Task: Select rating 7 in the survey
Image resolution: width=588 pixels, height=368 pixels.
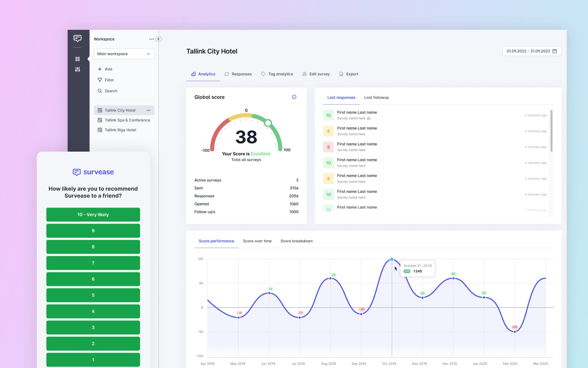Action: 93,263
